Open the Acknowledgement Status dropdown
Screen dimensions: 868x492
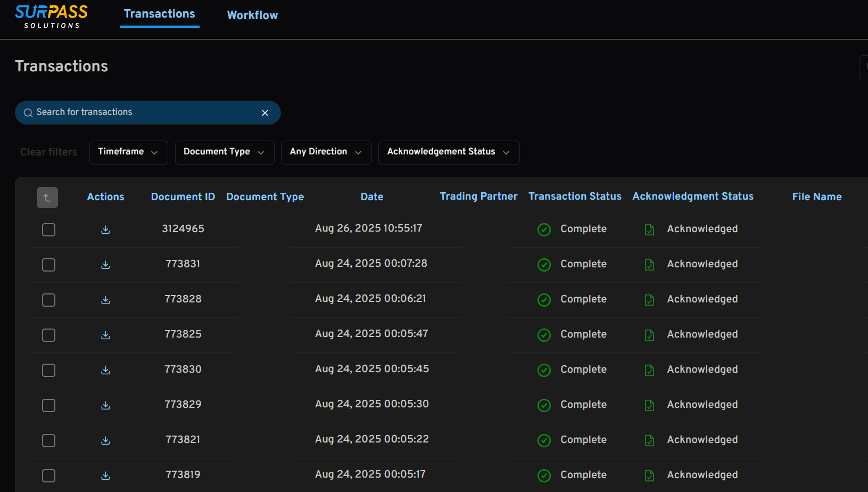pyautogui.click(x=449, y=152)
